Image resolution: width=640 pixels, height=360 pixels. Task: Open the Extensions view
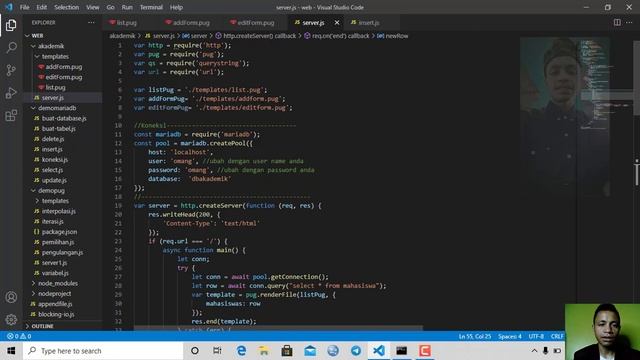click(x=11, y=116)
